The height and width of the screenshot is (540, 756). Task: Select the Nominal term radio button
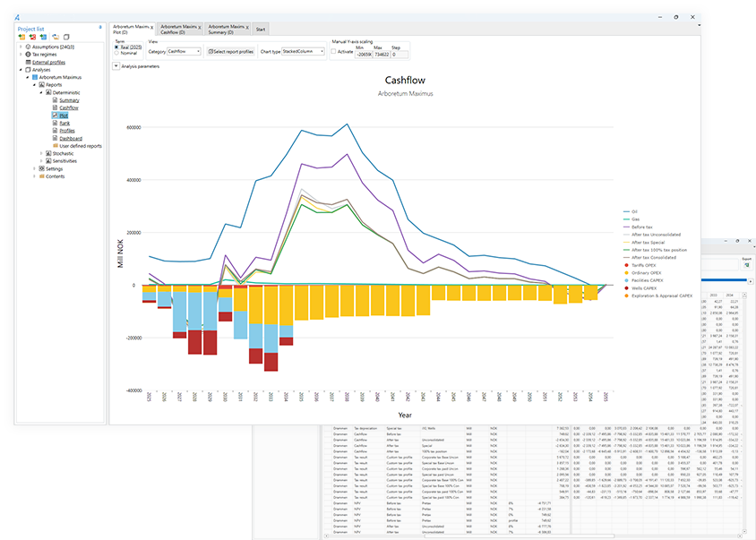point(117,53)
